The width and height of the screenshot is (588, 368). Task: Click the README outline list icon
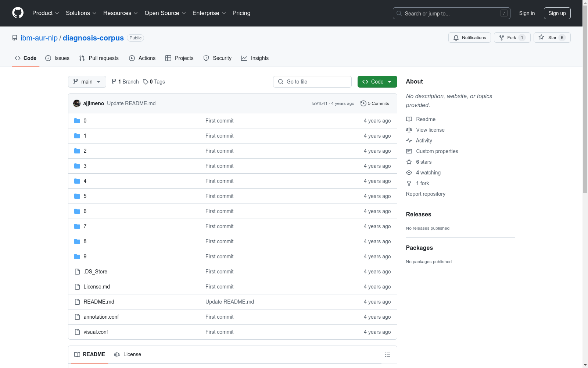point(388,355)
